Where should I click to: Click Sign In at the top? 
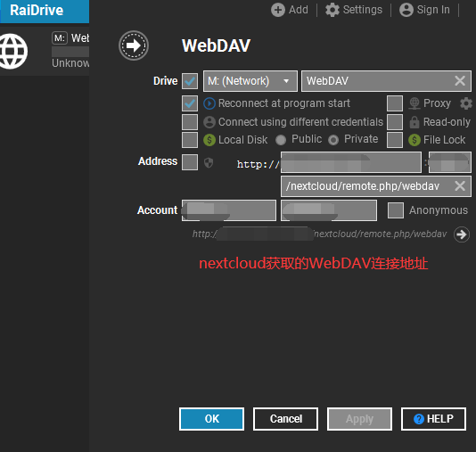coord(424,10)
